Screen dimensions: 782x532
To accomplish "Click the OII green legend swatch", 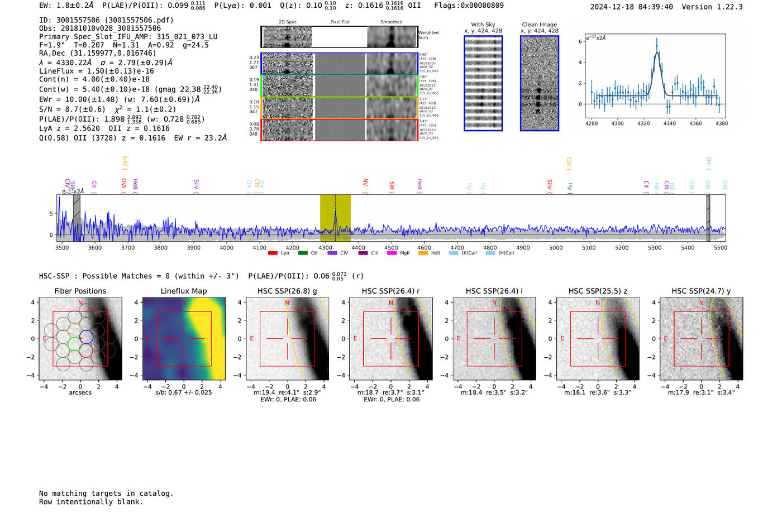I will [x=303, y=253].
